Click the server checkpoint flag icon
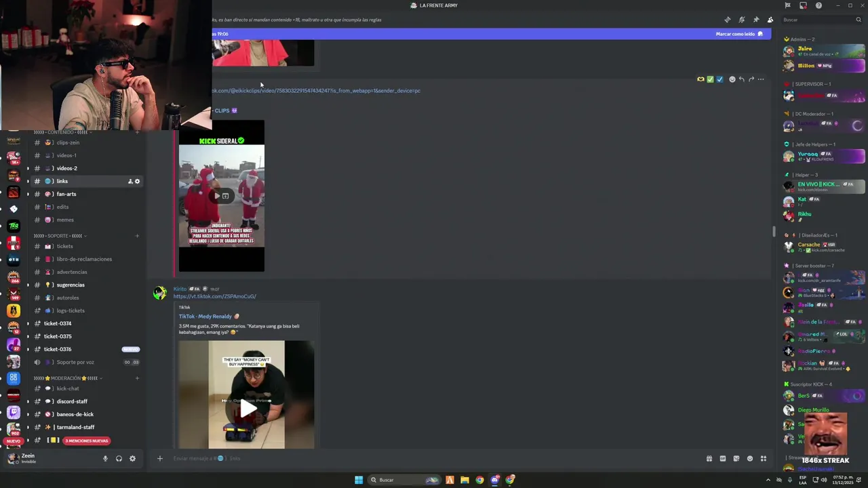 [787, 5]
